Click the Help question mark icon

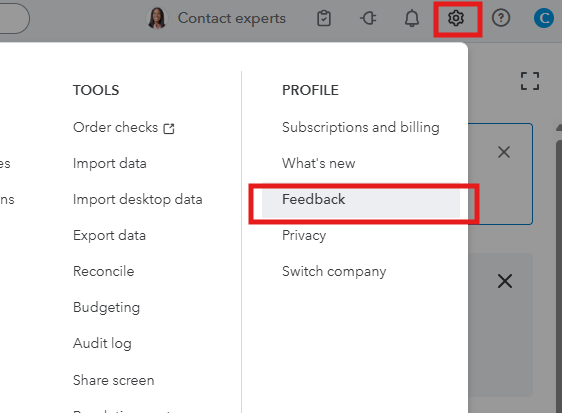coord(501,18)
